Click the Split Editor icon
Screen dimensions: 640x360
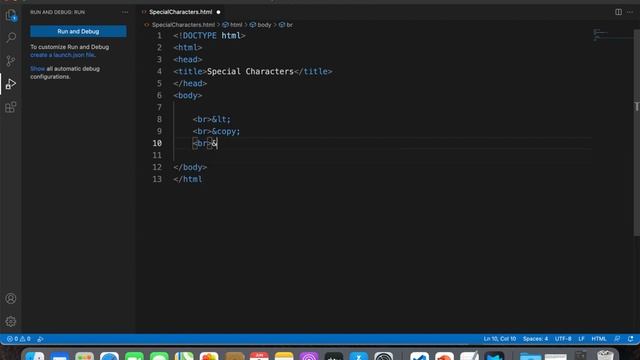click(618, 12)
